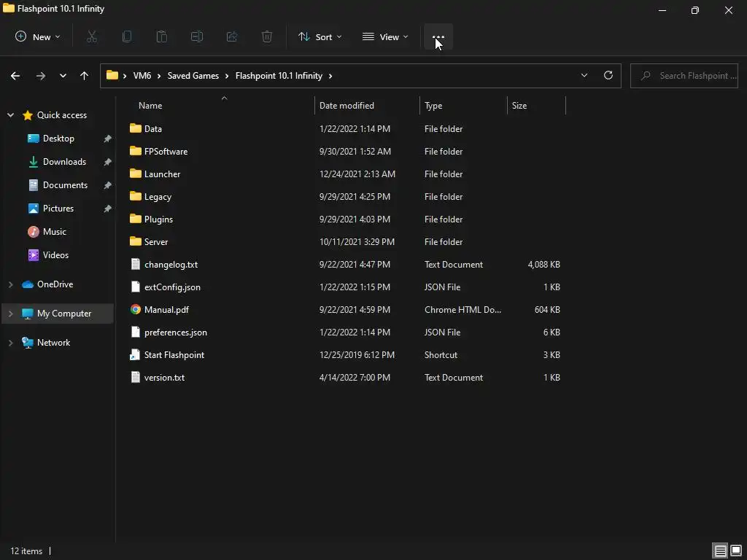Image resolution: width=747 pixels, height=560 pixels.
Task: Click the 12/25/2019 6:12 PM date
Action: click(357, 355)
